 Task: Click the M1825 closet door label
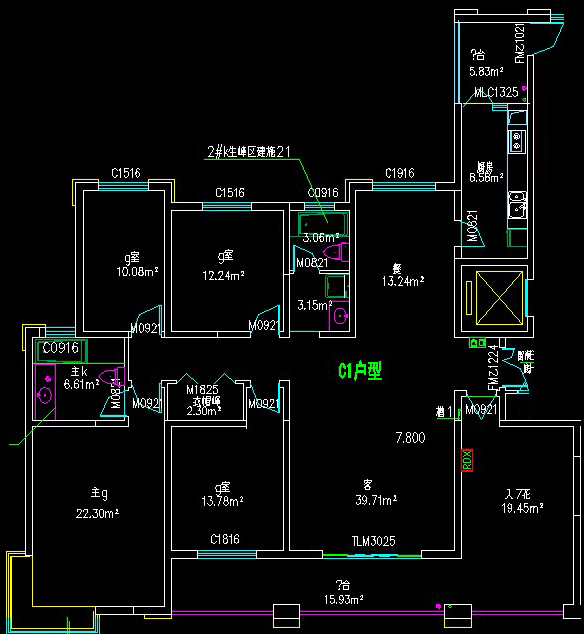(x=202, y=390)
